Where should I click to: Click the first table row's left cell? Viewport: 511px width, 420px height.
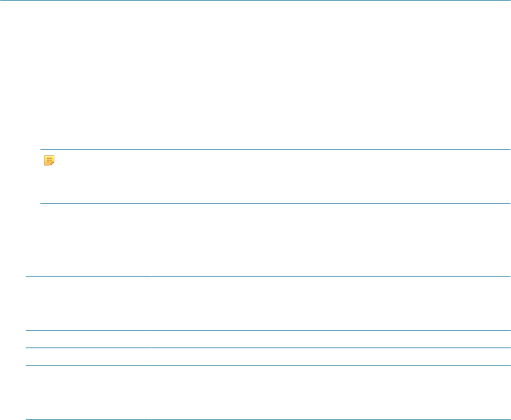click(x=89, y=303)
